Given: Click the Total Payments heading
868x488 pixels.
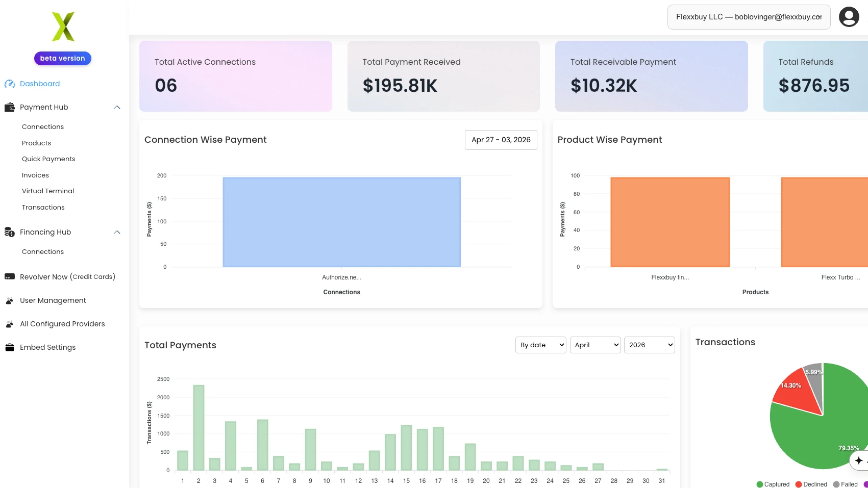Looking at the screenshot, I should 180,345.
